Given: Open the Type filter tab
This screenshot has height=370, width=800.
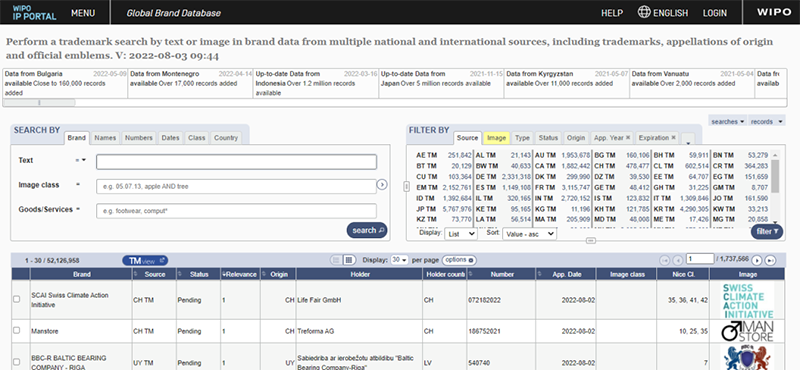Looking at the screenshot, I should click(x=522, y=138).
